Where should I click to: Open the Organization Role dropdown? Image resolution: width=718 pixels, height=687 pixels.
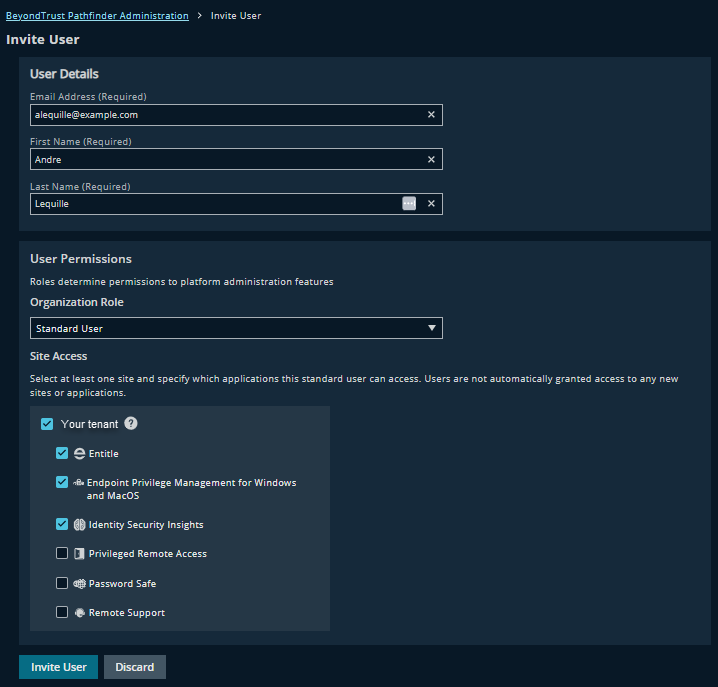pyautogui.click(x=236, y=328)
